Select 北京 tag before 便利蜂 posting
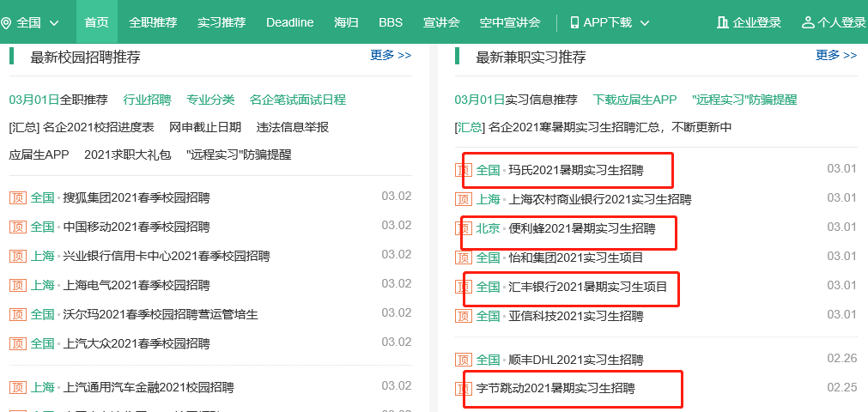 pyautogui.click(x=488, y=228)
